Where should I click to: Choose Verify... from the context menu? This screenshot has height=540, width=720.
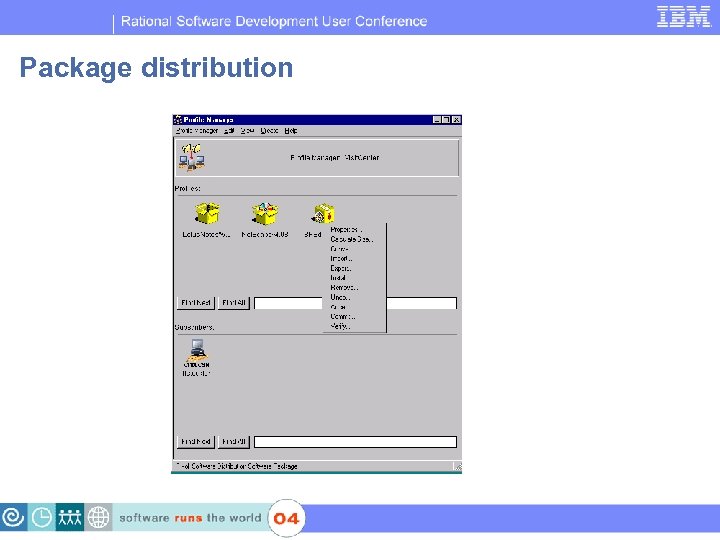point(340,326)
